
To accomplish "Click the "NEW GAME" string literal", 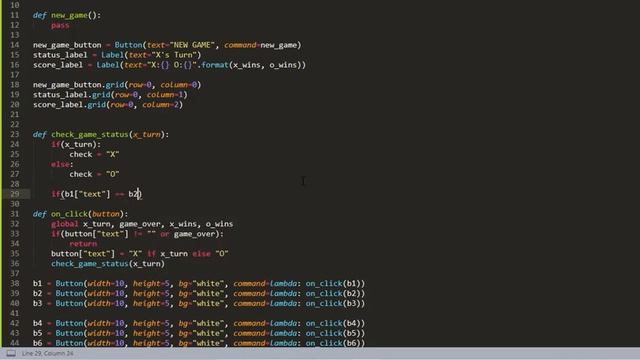I will coord(192,45).
